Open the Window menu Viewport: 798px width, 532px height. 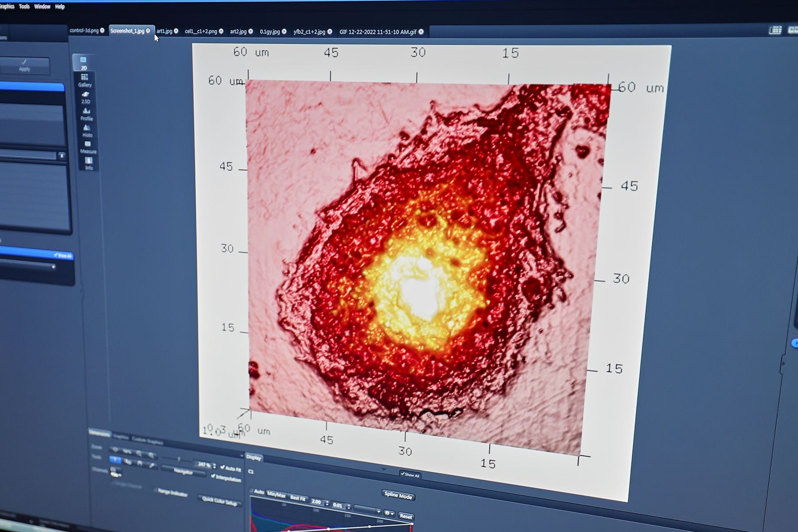click(x=42, y=7)
